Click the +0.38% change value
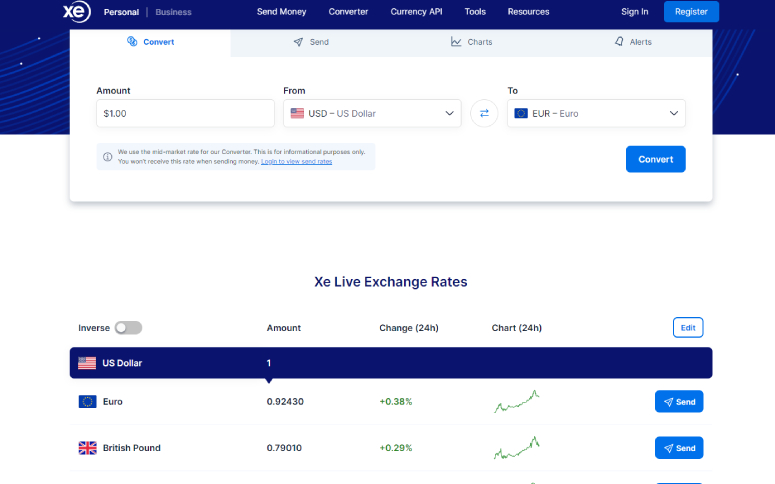 click(395, 401)
